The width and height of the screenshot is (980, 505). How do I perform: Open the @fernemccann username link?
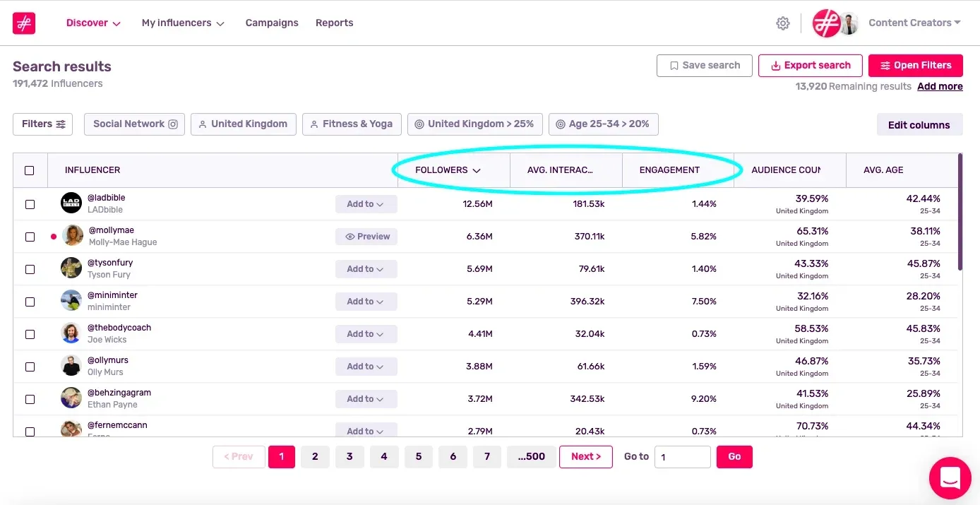[117, 425]
